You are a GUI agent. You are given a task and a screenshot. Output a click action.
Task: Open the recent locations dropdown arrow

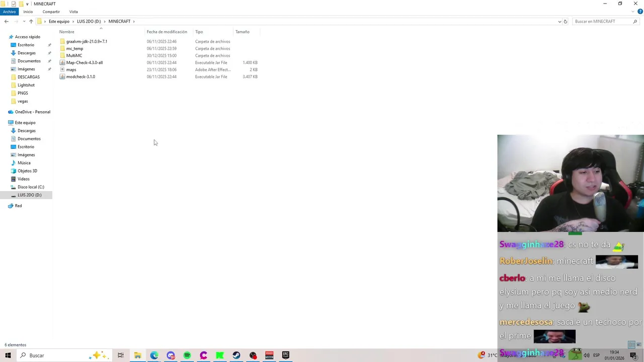click(x=24, y=21)
